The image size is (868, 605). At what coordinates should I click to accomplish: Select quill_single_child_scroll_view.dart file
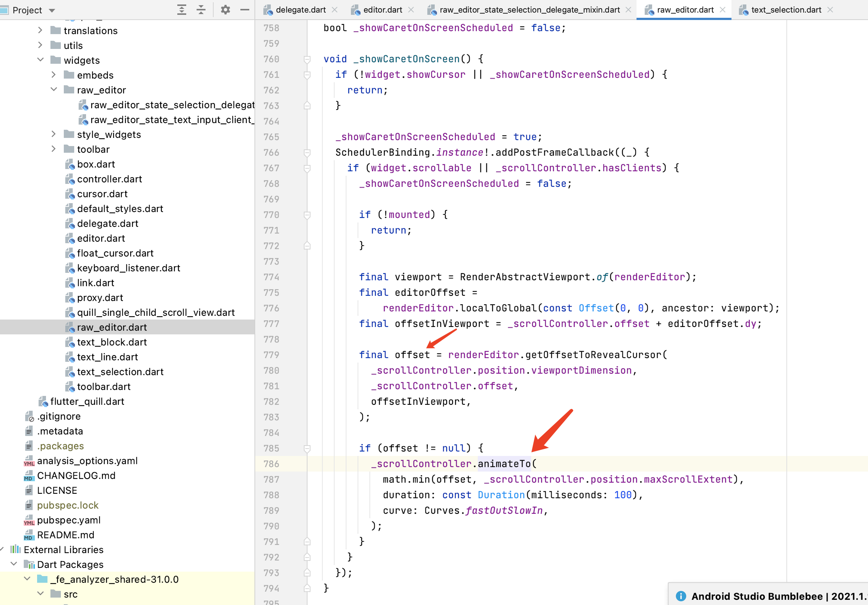[155, 312]
